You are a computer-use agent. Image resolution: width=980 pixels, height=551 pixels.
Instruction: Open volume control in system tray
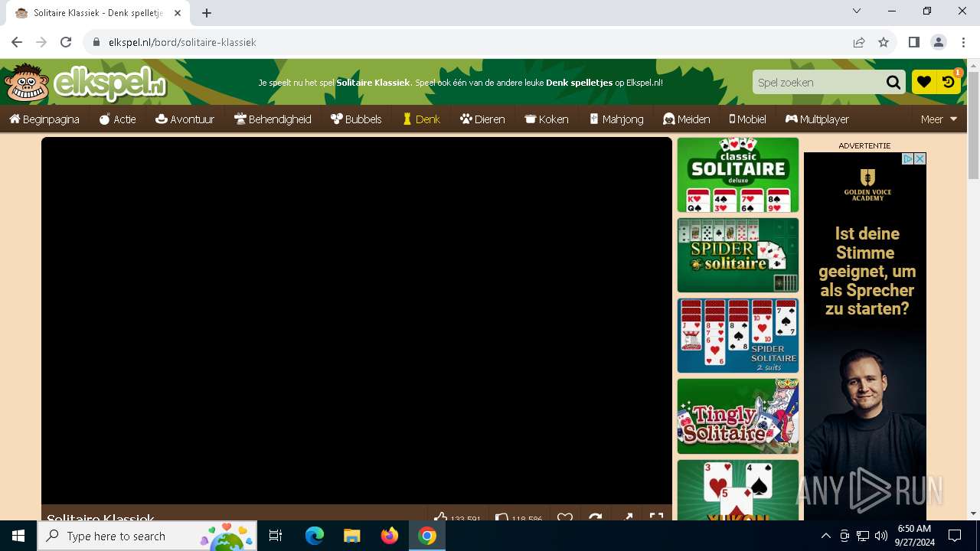(x=881, y=536)
